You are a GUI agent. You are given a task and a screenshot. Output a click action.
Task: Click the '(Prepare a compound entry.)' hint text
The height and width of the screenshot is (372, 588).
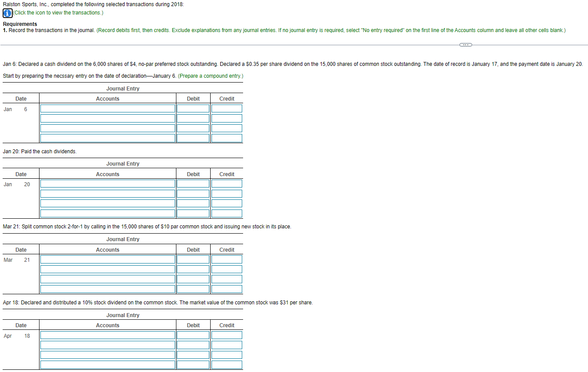click(211, 76)
